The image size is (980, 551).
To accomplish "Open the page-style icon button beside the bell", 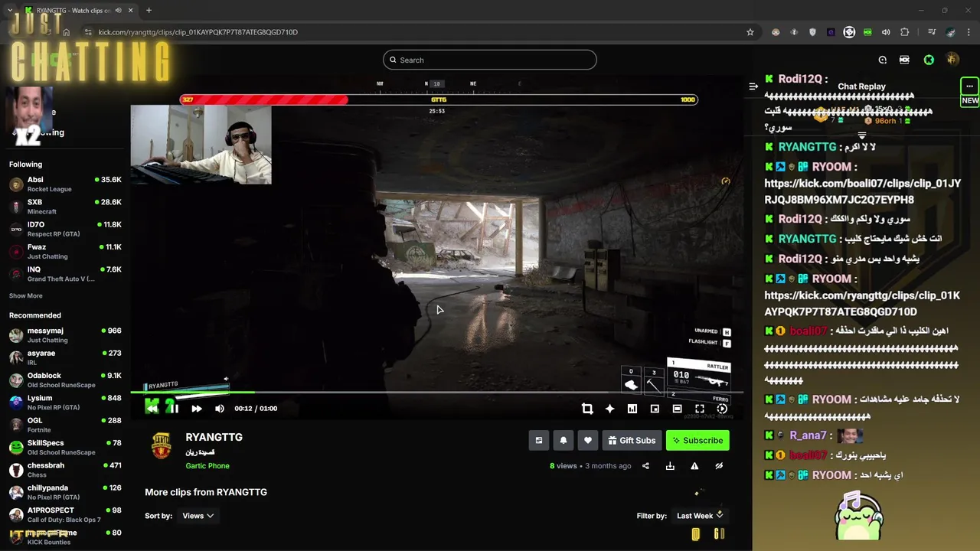I will (539, 440).
